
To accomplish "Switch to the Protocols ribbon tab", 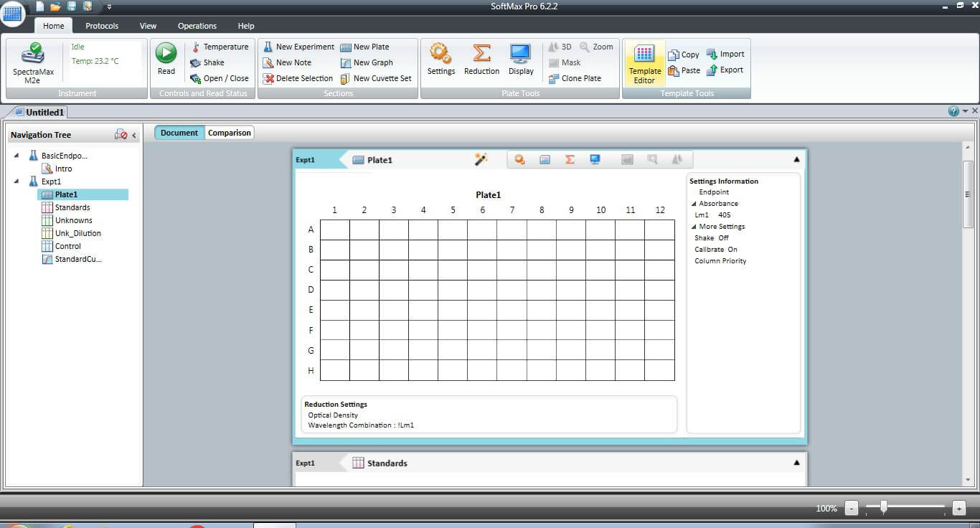I will pyautogui.click(x=101, y=25).
